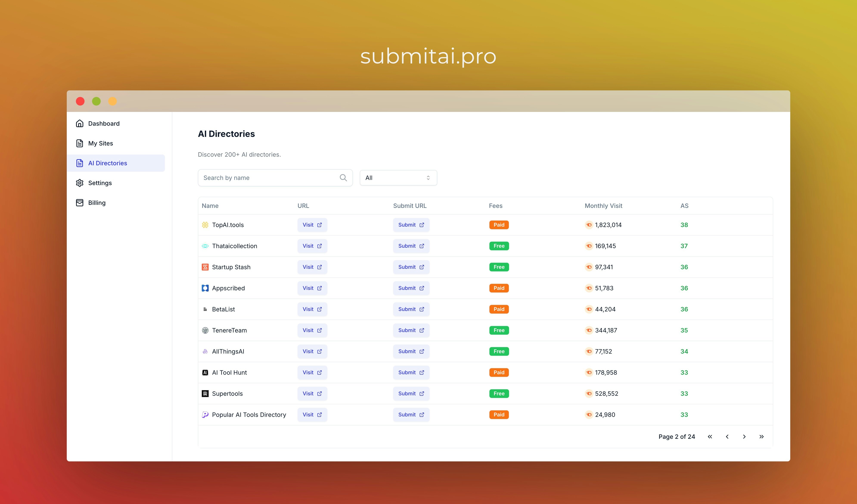Click the Supertools logo icon
This screenshot has height=504, width=857.
pos(205,394)
